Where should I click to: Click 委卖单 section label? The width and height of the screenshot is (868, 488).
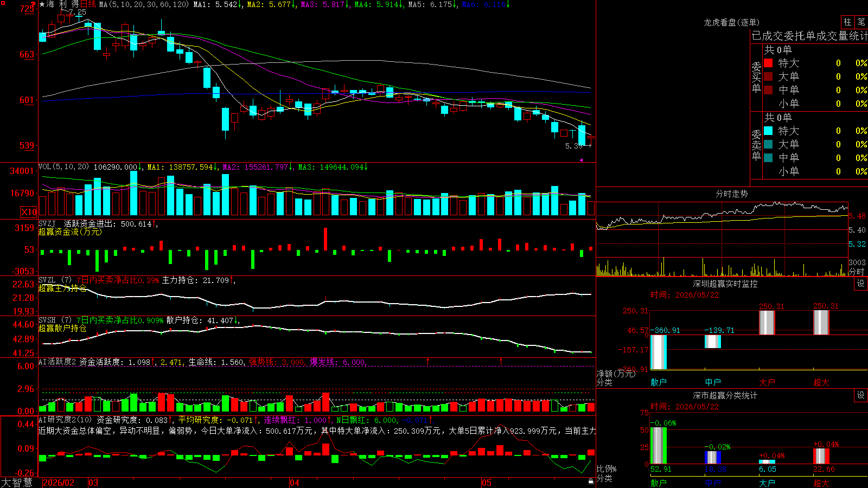(756, 145)
